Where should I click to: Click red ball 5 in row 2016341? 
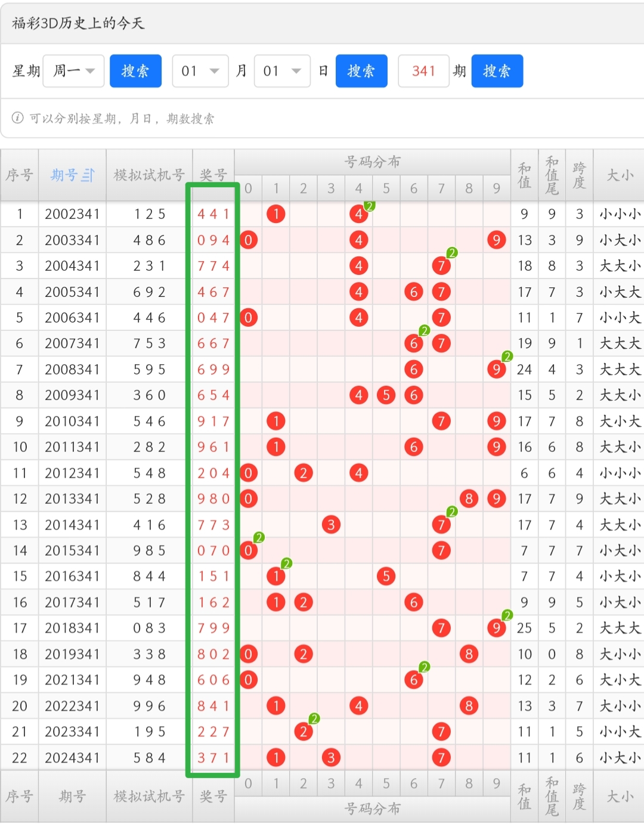click(x=386, y=576)
